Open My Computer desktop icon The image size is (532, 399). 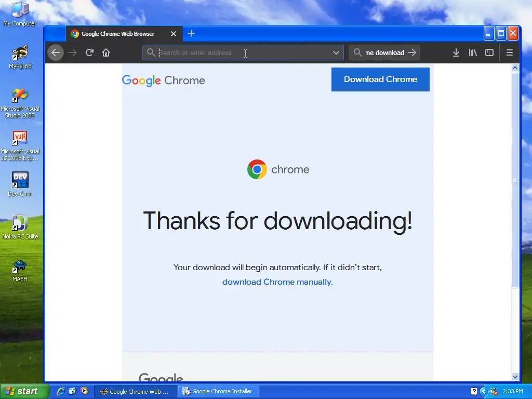(20, 14)
